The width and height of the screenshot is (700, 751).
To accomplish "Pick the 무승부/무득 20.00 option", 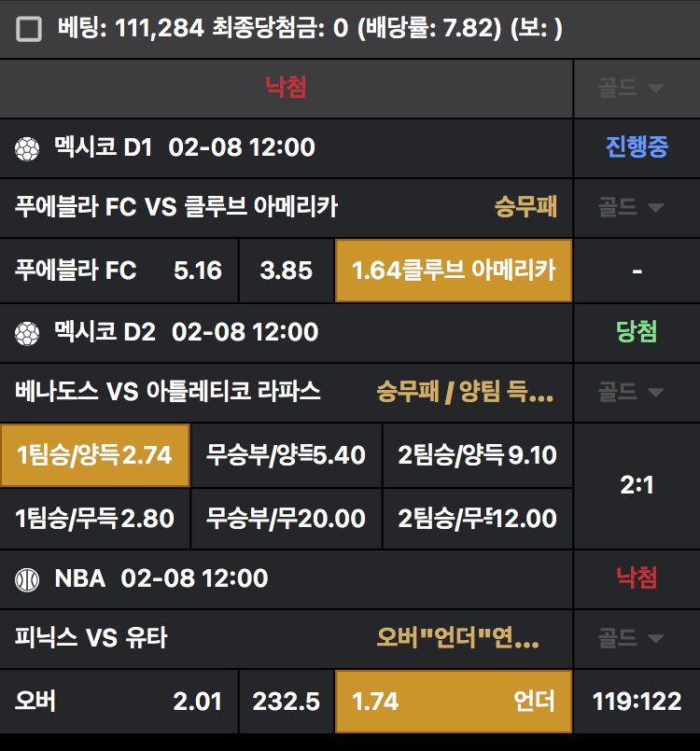I will (x=287, y=518).
